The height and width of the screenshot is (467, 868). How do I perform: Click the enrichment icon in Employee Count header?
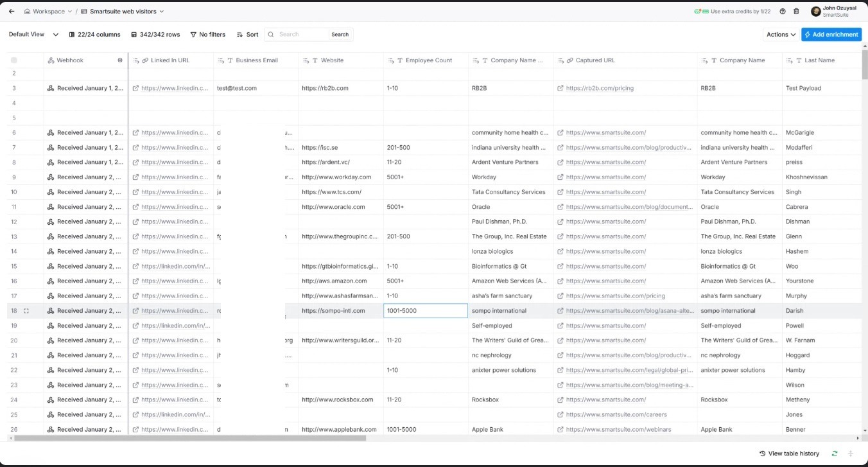390,60
